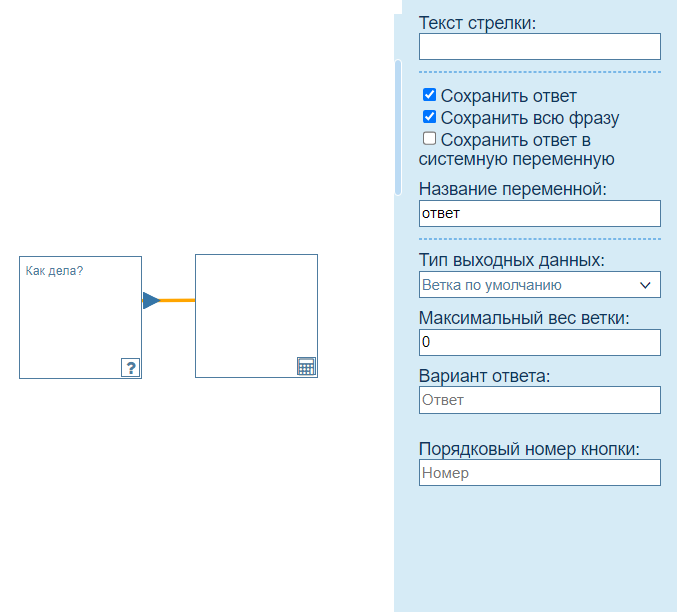
Task: Open the 'Тип выходных данных' dropdown
Action: [539, 285]
